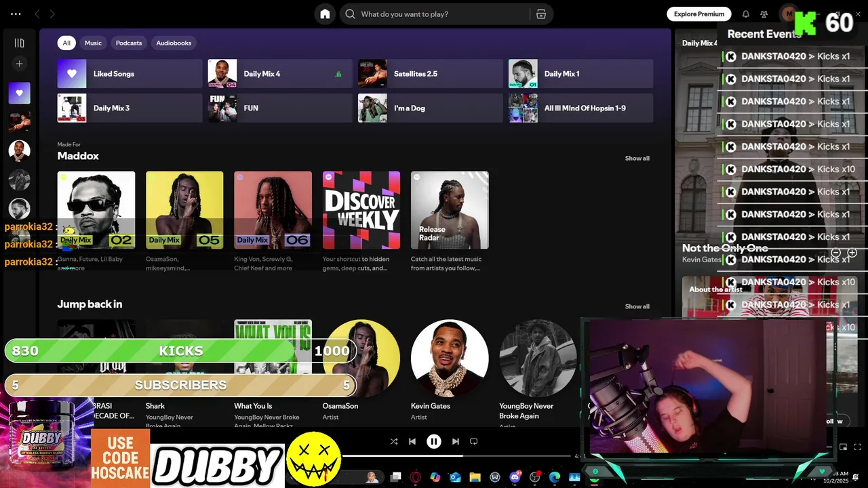Open Discord from the taskbar
The width and height of the screenshot is (868, 488).
[515, 477]
